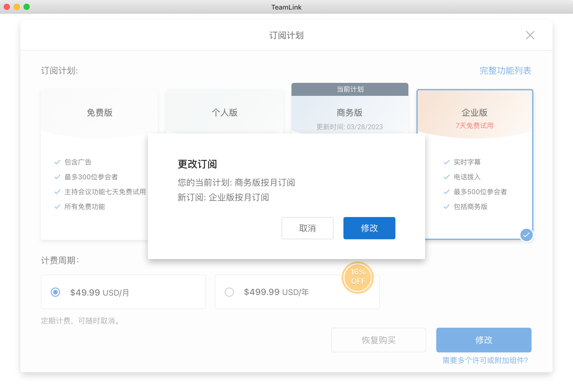Choose the 个人版 plan card
The width and height of the screenshot is (573, 392).
pyautogui.click(x=225, y=113)
